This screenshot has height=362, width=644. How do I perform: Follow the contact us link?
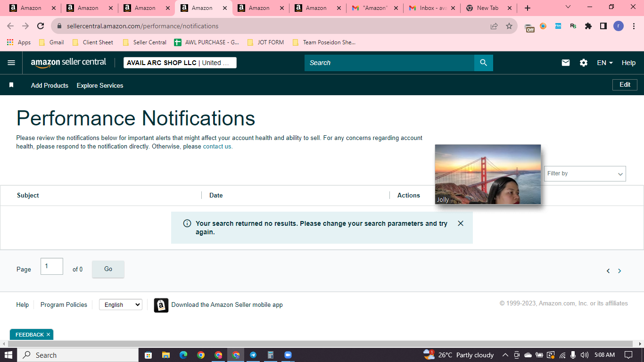point(218,147)
